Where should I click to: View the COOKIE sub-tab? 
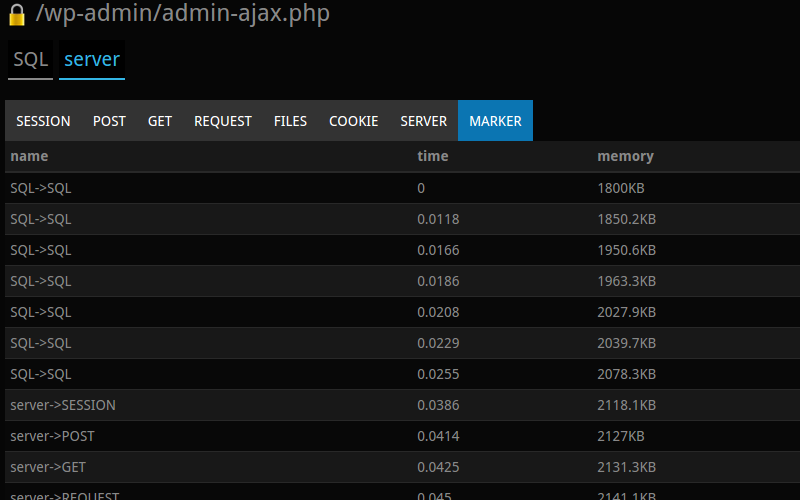(354, 121)
